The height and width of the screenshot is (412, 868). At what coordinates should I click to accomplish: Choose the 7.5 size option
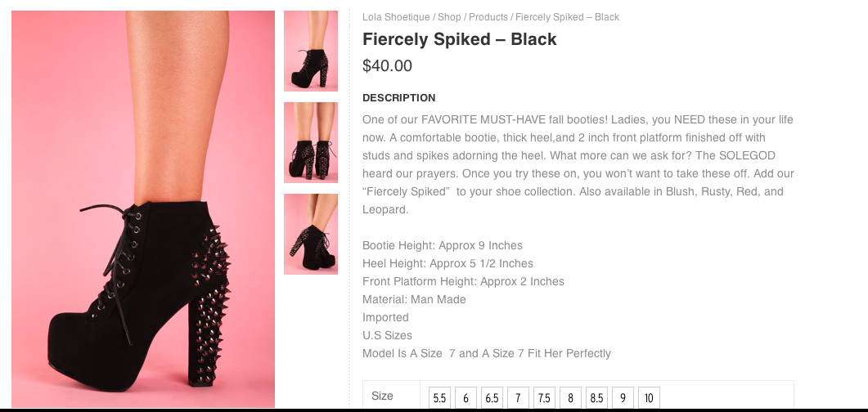544,398
